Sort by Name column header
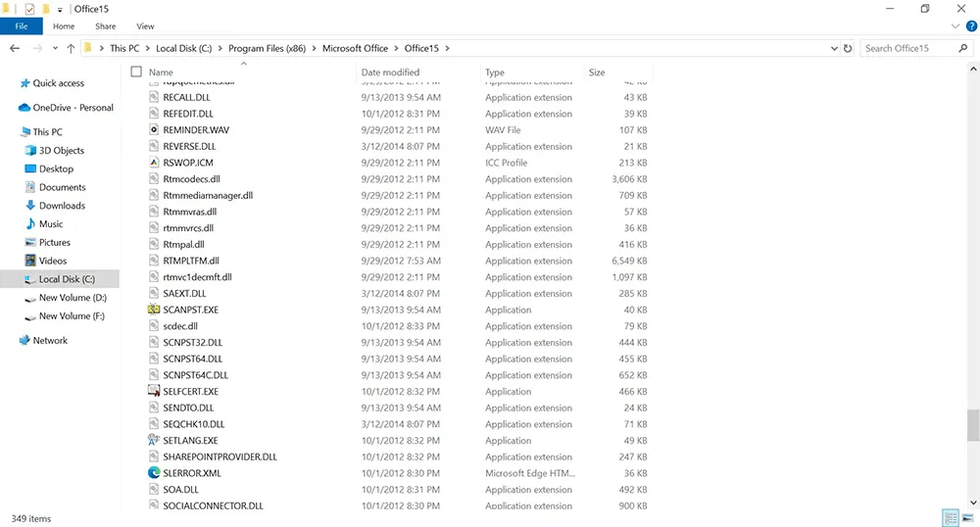Image resolution: width=980 pixels, height=527 pixels. 161,72
